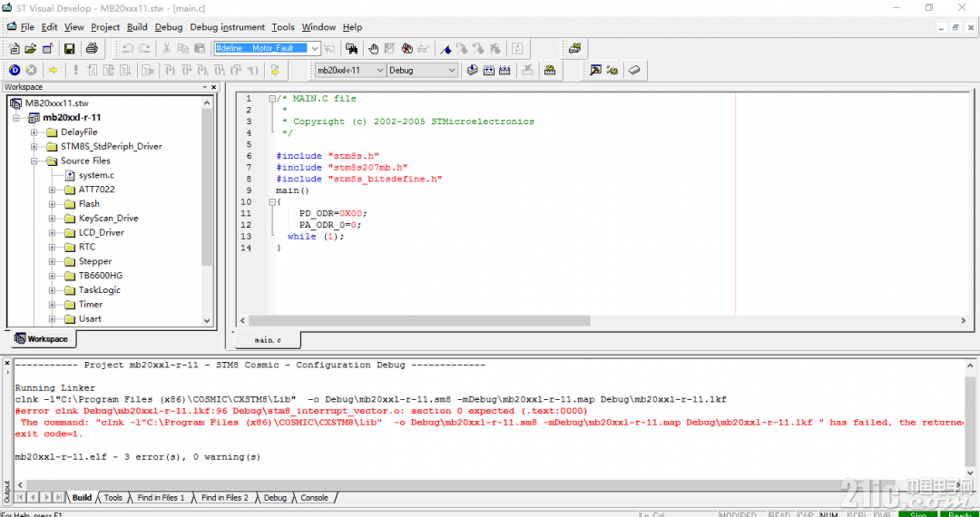The height and width of the screenshot is (517, 980).
Task: Open Find in Files binoculars icon
Action: pos(351,48)
